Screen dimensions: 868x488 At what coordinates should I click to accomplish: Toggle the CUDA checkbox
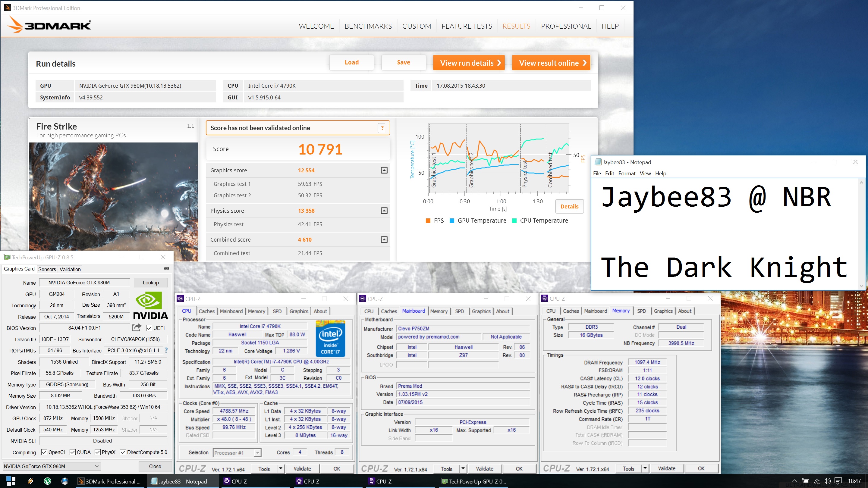click(72, 452)
